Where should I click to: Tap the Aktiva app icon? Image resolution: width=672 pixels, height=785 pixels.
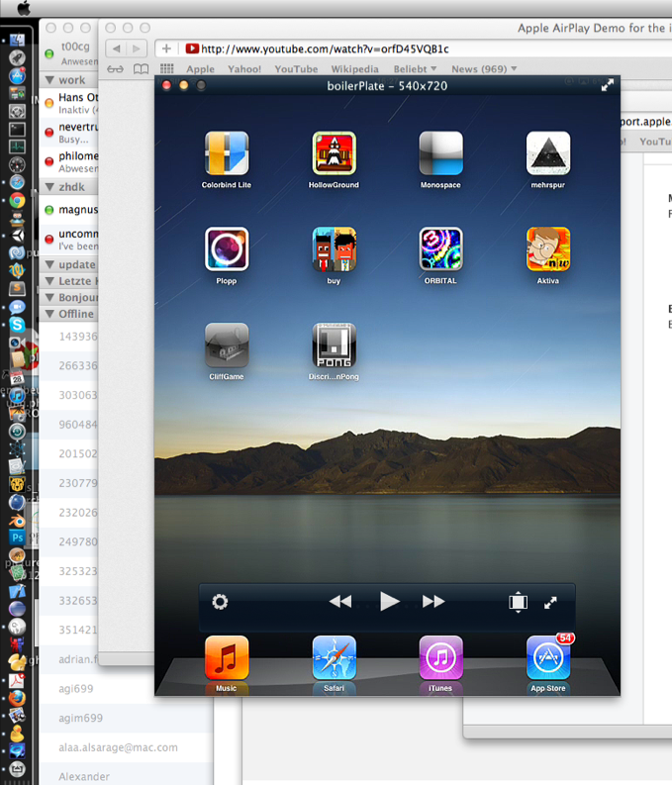548,248
